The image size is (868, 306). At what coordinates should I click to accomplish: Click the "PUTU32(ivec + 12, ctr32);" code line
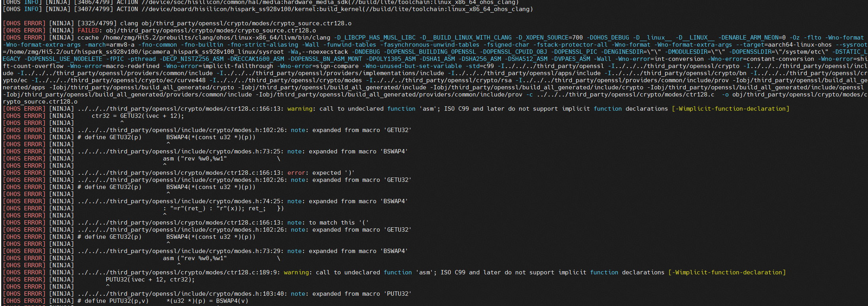(x=150, y=280)
